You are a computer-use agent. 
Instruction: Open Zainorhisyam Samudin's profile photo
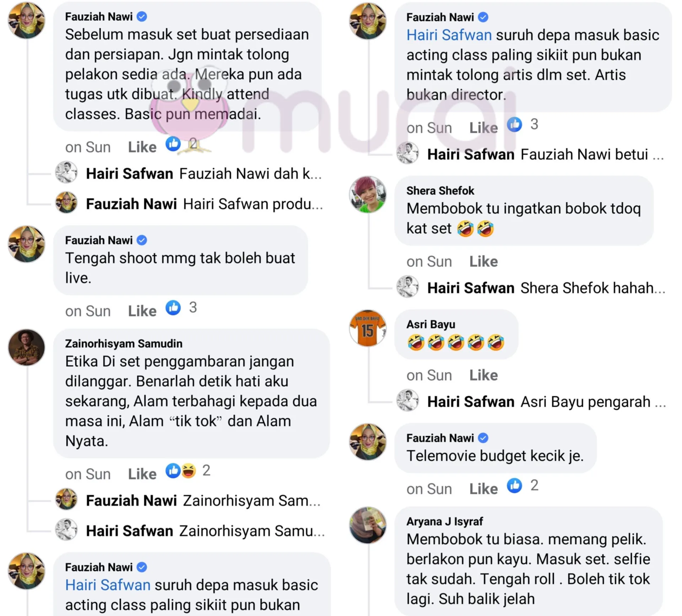click(x=27, y=348)
